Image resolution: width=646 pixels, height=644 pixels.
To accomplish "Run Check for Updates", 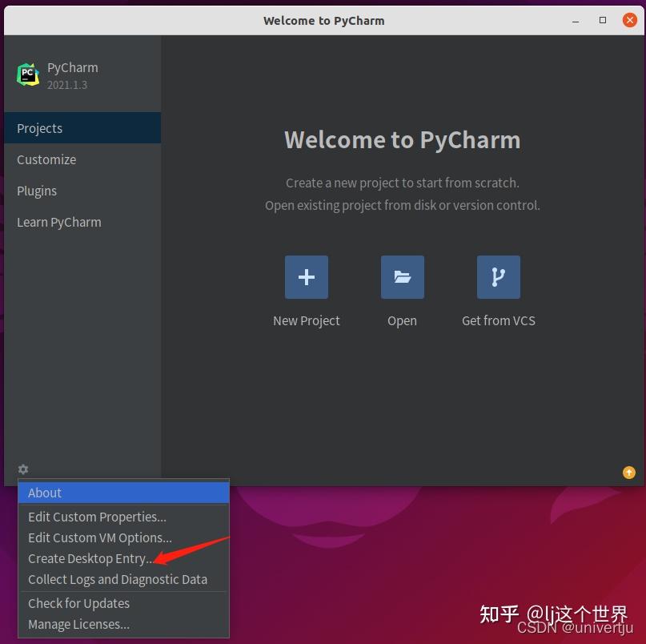I will 78,603.
